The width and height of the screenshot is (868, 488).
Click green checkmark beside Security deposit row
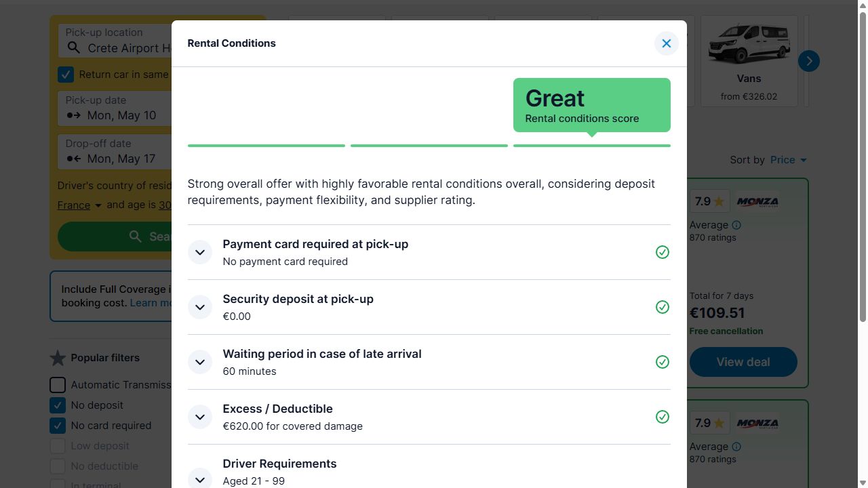[663, 307]
